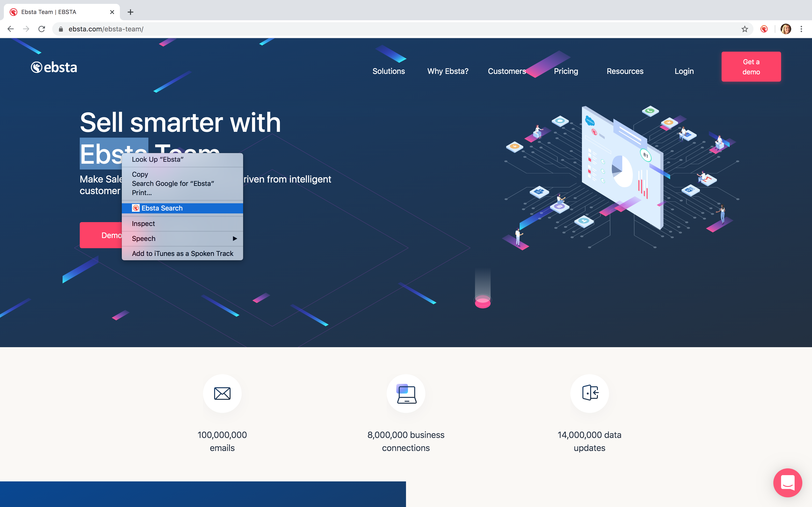Click the Get a demo button
The height and width of the screenshot is (507, 812).
(751, 67)
